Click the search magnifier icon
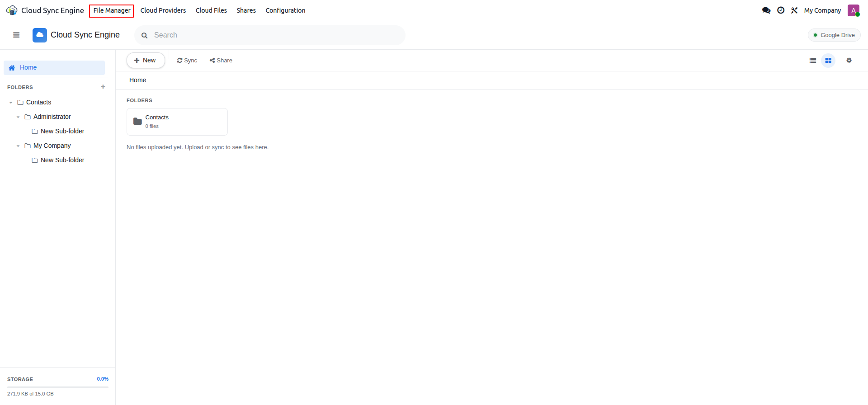Viewport: 868px width, 405px height. coord(145,35)
